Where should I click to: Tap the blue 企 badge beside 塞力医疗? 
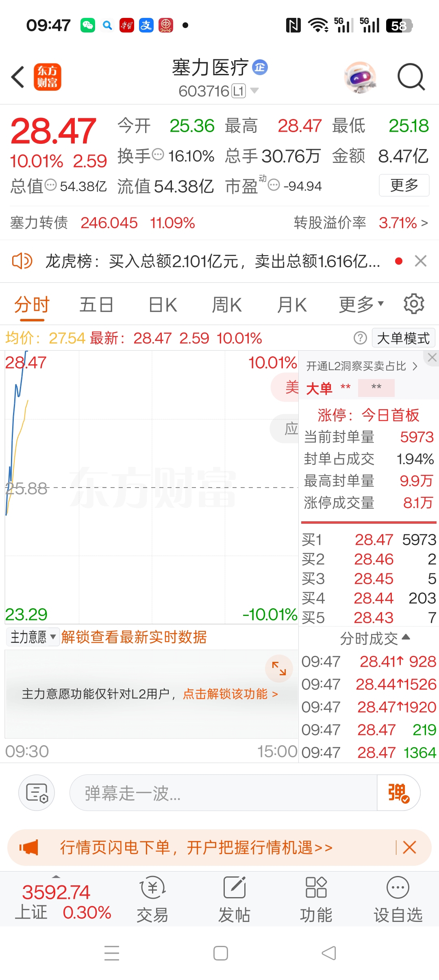[260, 67]
